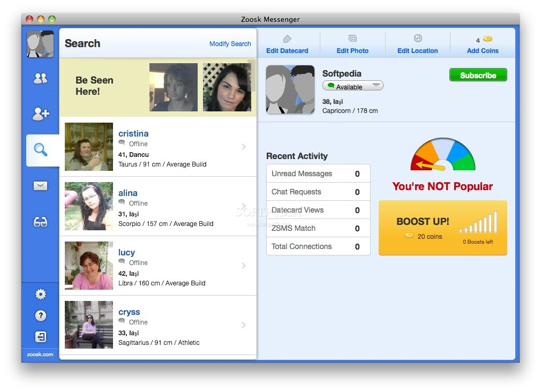Click lucy's profile photo thumbnail
Image resolution: width=541 pixels, height=392 pixels.
point(89,266)
